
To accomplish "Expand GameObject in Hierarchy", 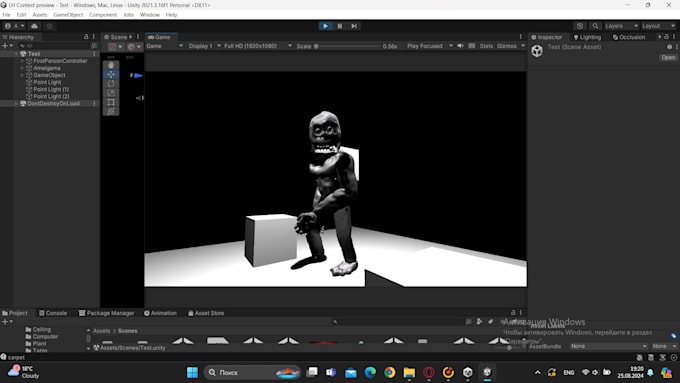I will pos(22,75).
